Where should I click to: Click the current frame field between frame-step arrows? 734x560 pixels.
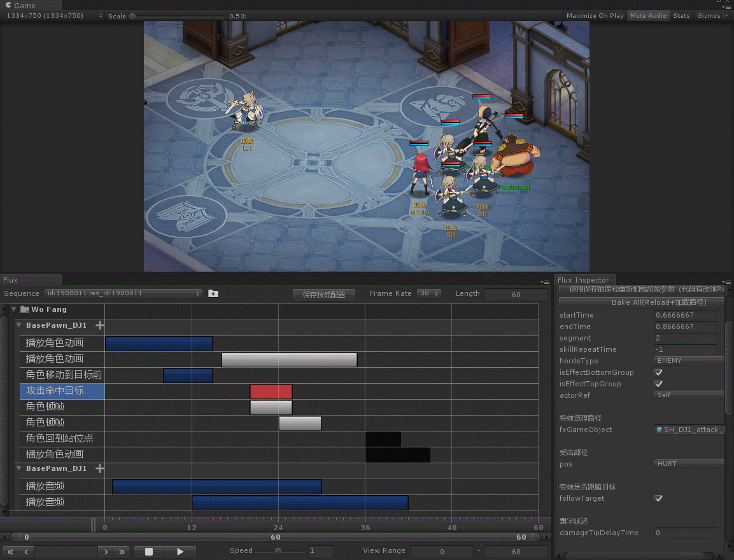pos(66,552)
